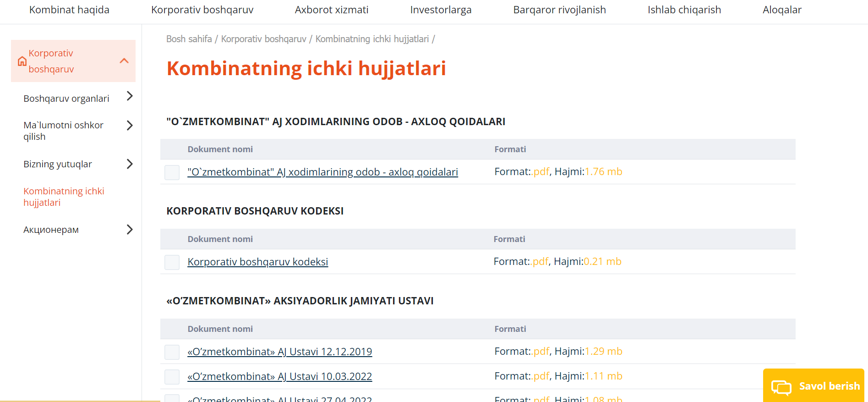Image resolution: width=868 pixels, height=402 pixels.
Task: Tick checkbox for Korporativ boshqaruv kodeksi
Action: coord(172,262)
